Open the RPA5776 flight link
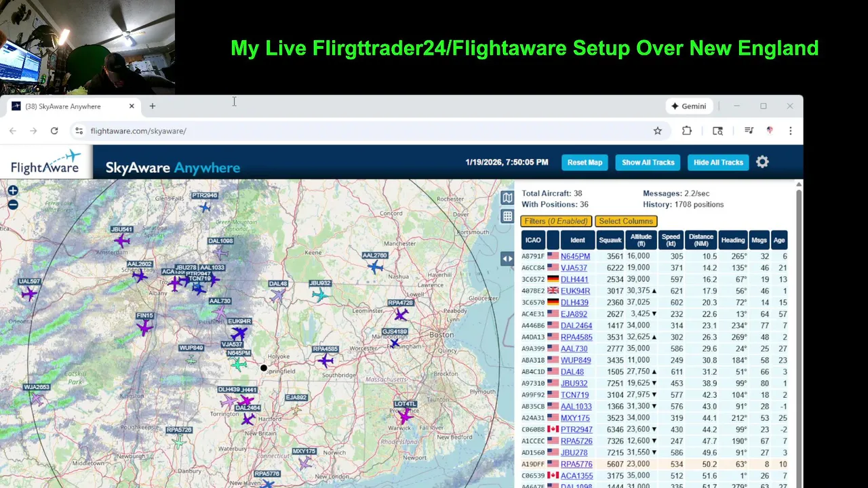Image resolution: width=868 pixels, height=488 pixels. coord(576,464)
